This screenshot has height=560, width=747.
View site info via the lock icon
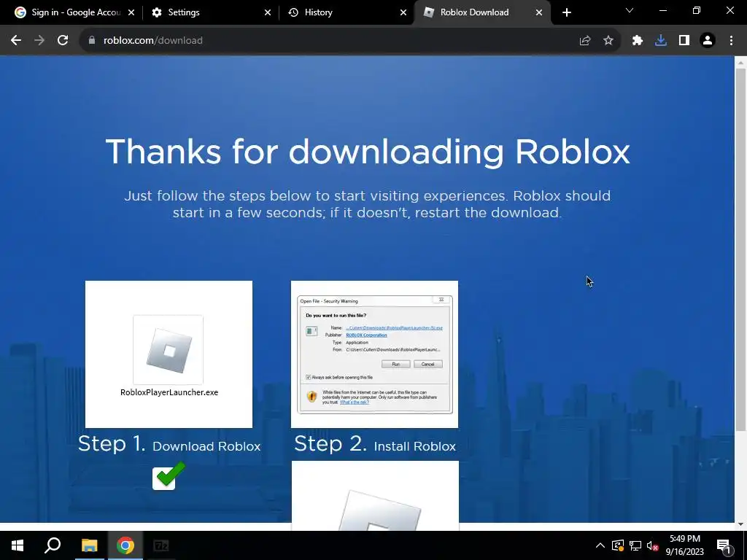[92, 41]
